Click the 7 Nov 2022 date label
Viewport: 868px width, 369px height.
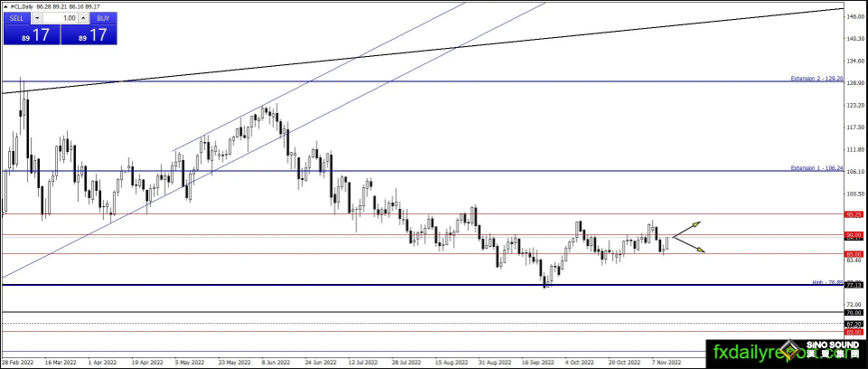click(665, 361)
